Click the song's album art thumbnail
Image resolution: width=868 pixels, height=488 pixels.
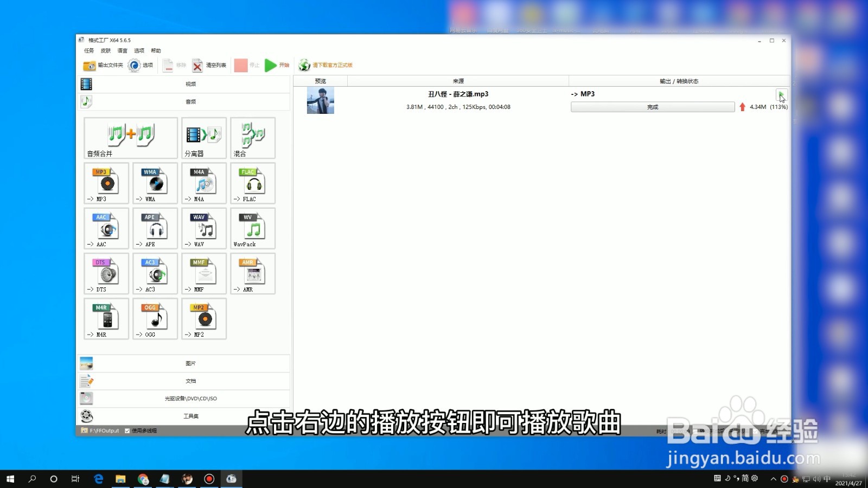tap(320, 101)
